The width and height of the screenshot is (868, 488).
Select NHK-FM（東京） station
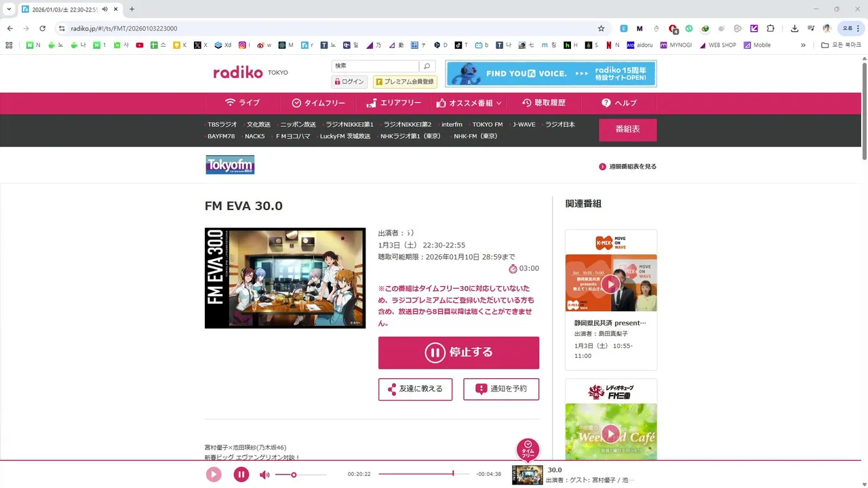coord(475,136)
